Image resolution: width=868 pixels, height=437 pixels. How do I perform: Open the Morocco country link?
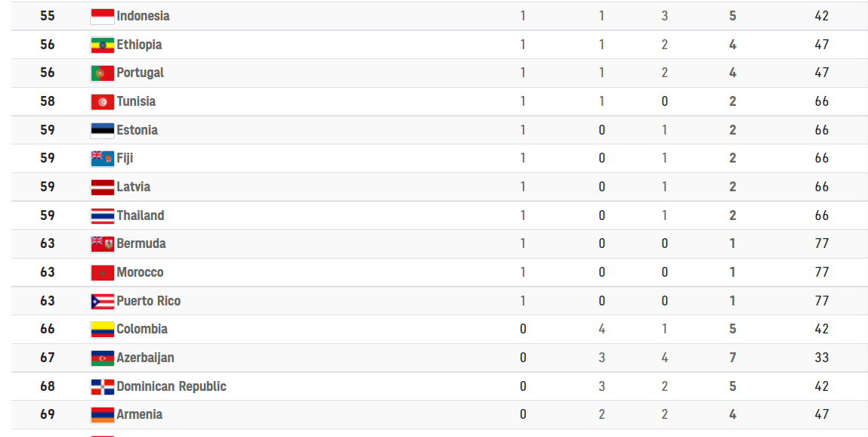click(140, 272)
